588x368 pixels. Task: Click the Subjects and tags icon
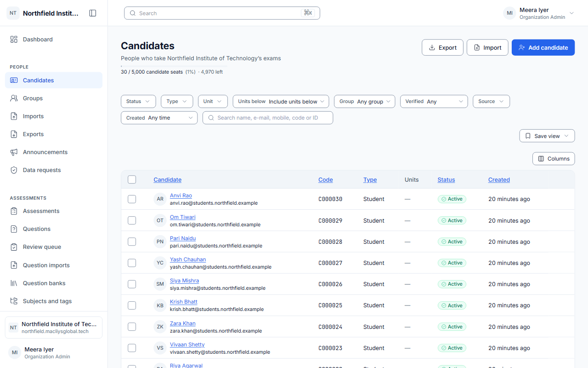point(14,301)
